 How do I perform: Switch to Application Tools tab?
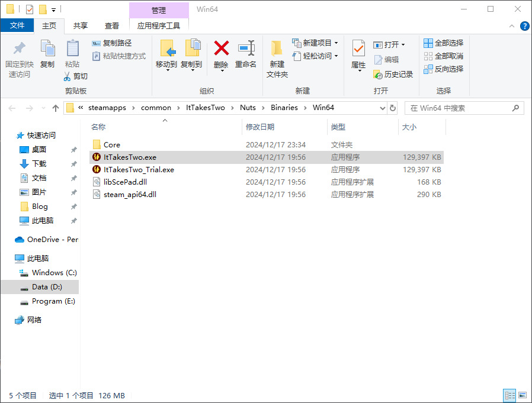pos(158,26)
